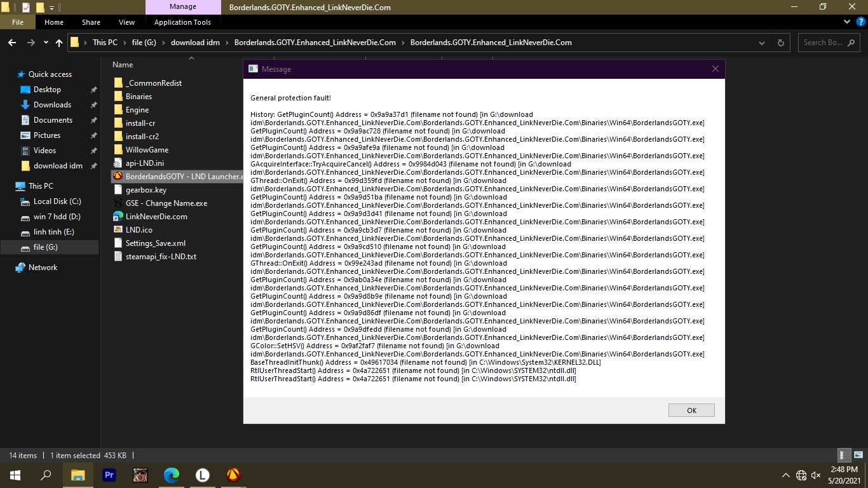This screenshot has height=488, width=868.
Task: Click the Windows Start button
Action: point(15,475)
